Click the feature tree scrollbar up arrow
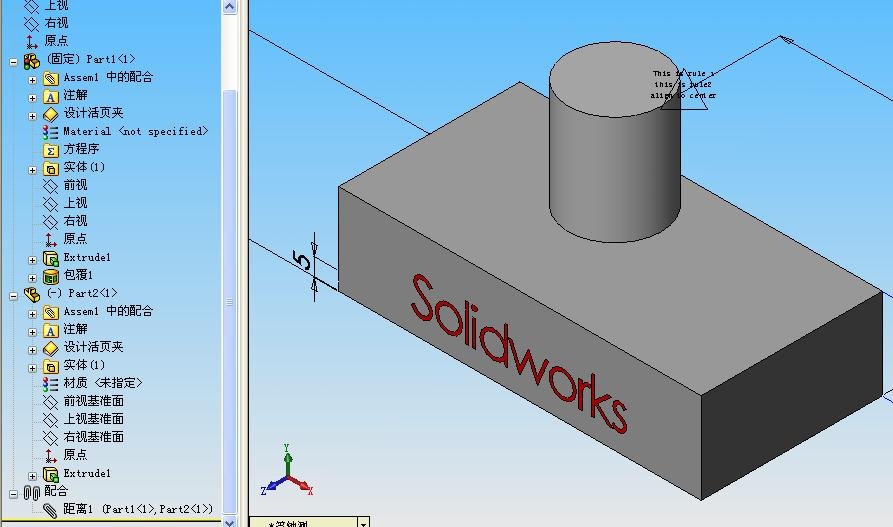The image size is (893, 527). (229, 7)
